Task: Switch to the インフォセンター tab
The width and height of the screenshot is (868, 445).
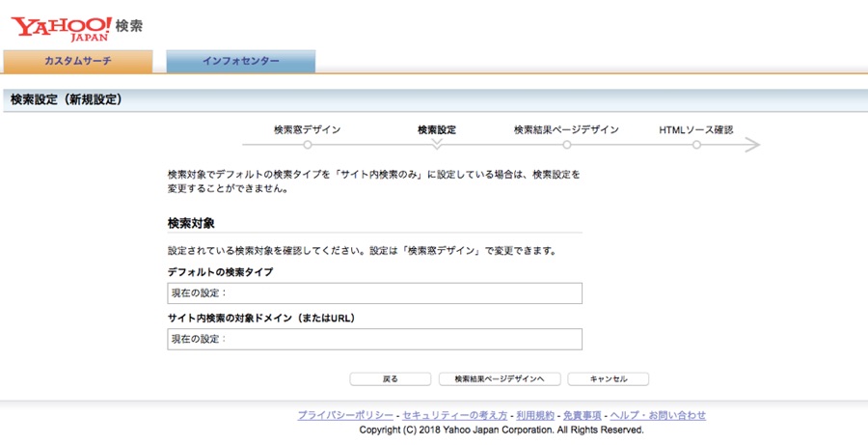Action: point(241,61)
